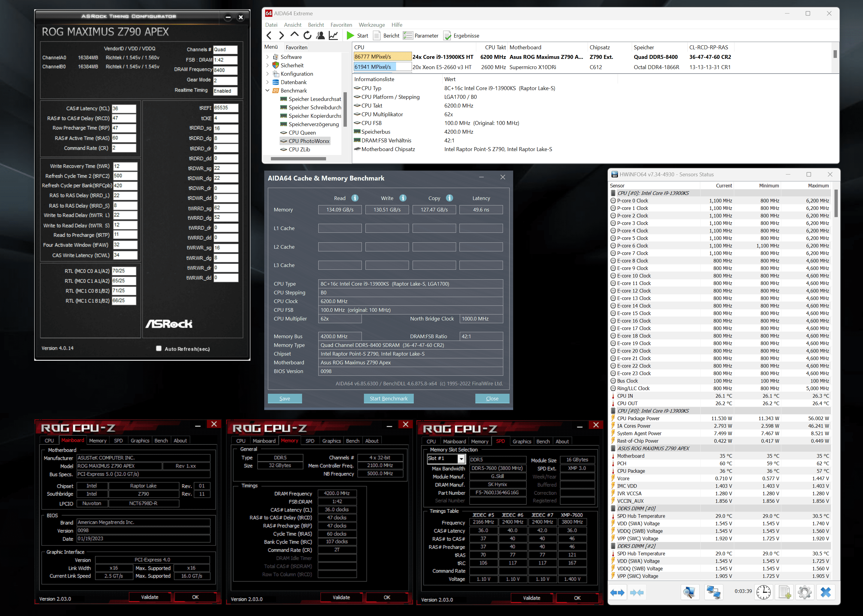
Task: Expand the Sicherheit tree node
Action: [x=267, y=65]
